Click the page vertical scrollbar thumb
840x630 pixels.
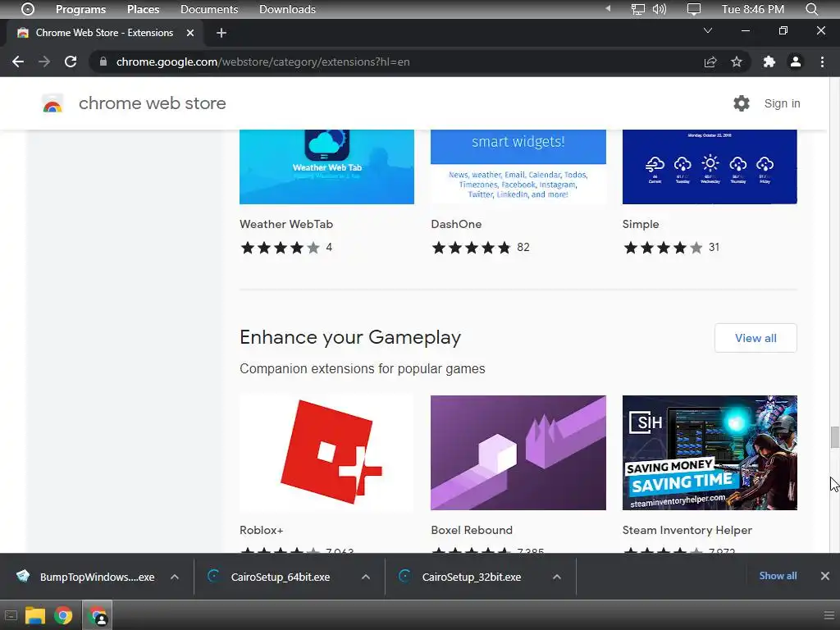834,437
